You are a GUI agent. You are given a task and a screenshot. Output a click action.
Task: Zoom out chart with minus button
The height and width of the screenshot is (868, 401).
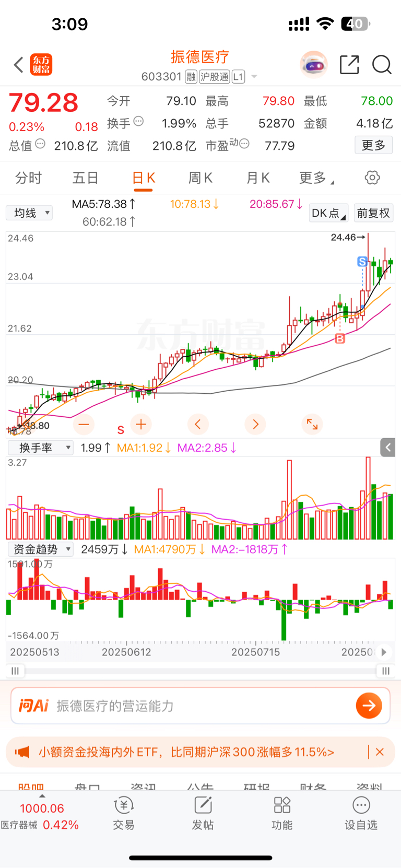coord(84,425)
